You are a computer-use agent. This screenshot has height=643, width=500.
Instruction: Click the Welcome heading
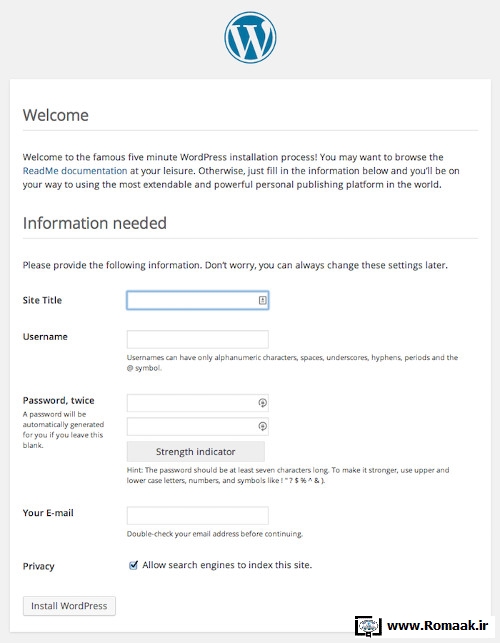56,115
